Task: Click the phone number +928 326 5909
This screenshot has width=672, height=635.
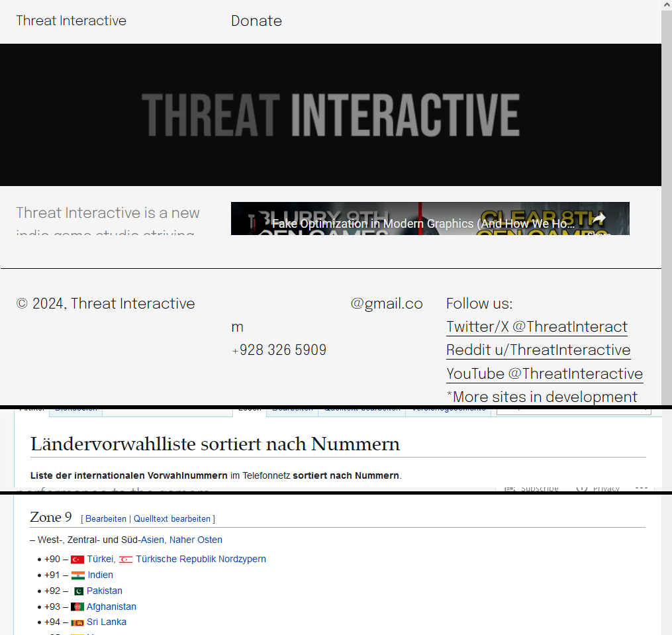Action: tap(279, 350)
